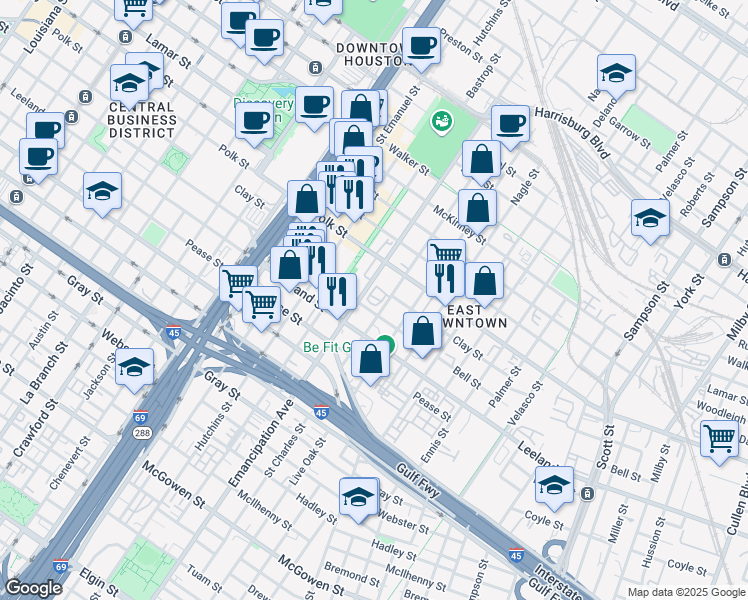Select the transit station icon below Downtown Houston label
Image resolution: width=748 pixels, height=600 pixels.
[x=315, y=68]
